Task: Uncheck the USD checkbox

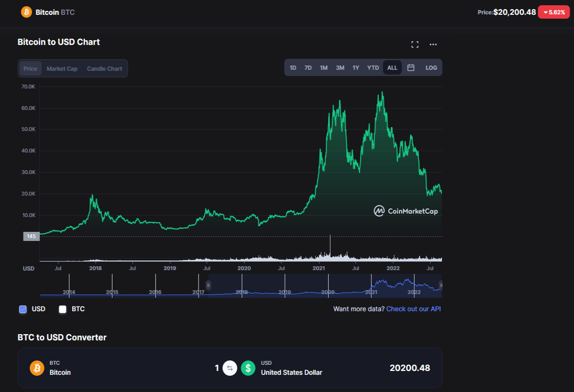Action: [23, 309]
